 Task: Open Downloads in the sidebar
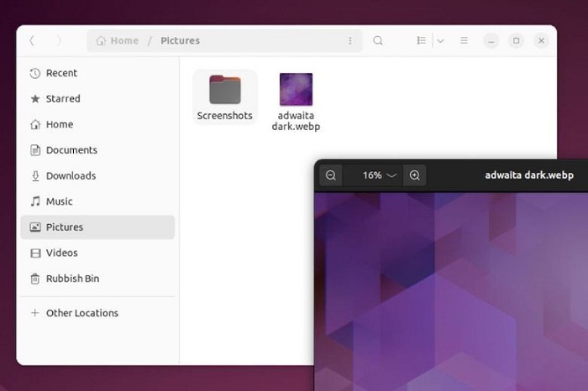pos(97,175)
